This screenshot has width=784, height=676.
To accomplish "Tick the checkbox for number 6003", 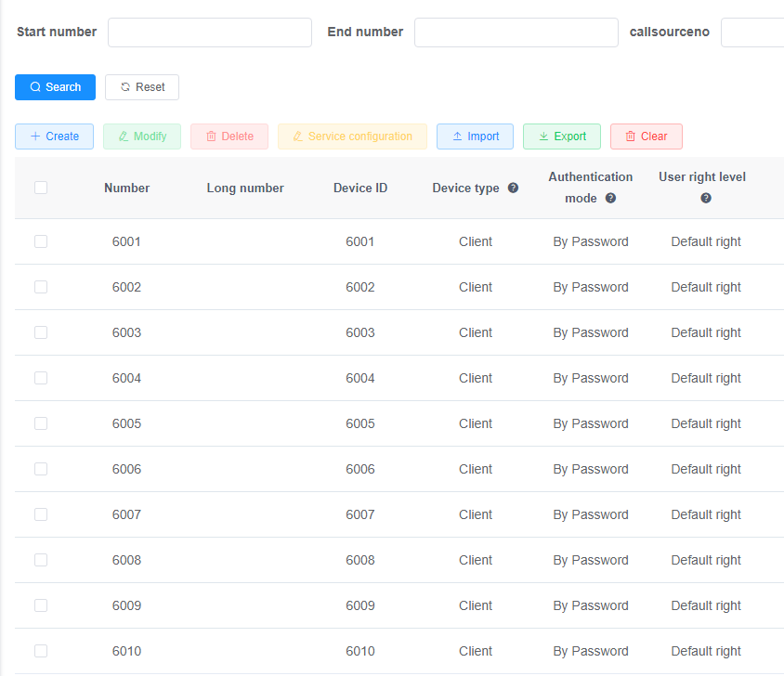I will (41, 332).
